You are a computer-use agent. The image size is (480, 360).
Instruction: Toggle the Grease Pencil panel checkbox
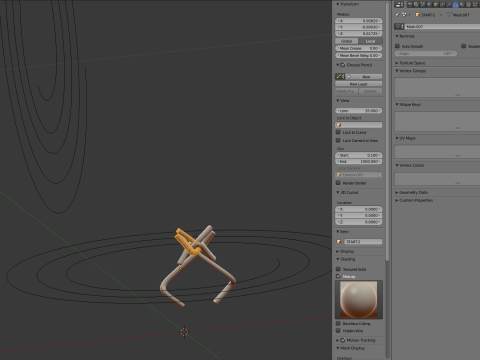[343, 65]
